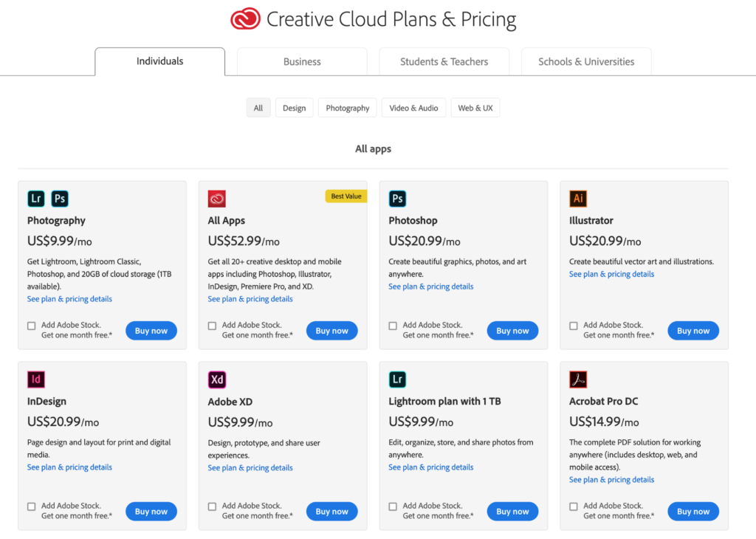Viewport: 756px width, 539px height.
Task: Buy now the Adobe XD plan
Action: pyautogui.click(x=331, y=512)
